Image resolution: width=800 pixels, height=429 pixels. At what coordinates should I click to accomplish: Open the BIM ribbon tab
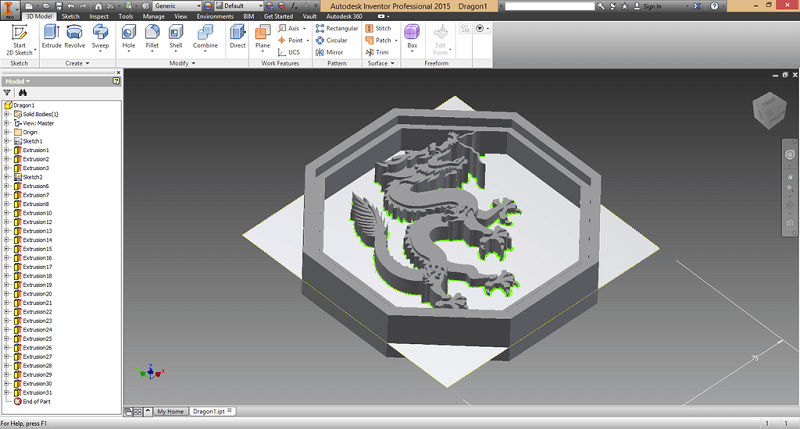point(248,16)
